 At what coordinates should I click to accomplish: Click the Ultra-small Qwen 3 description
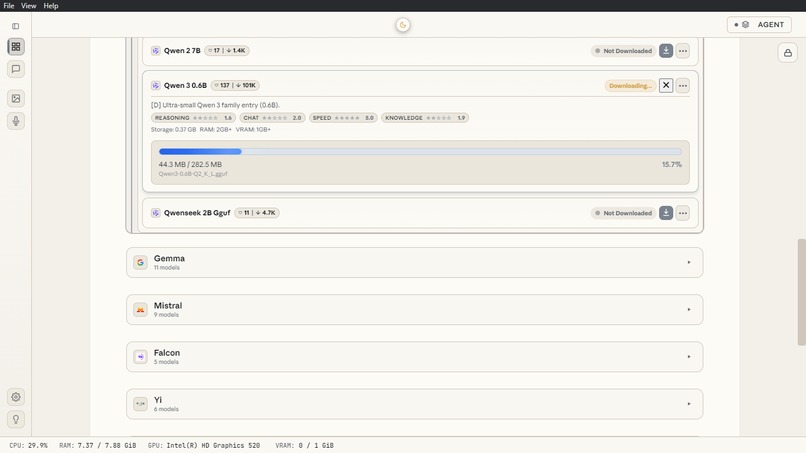click(215, 105)
